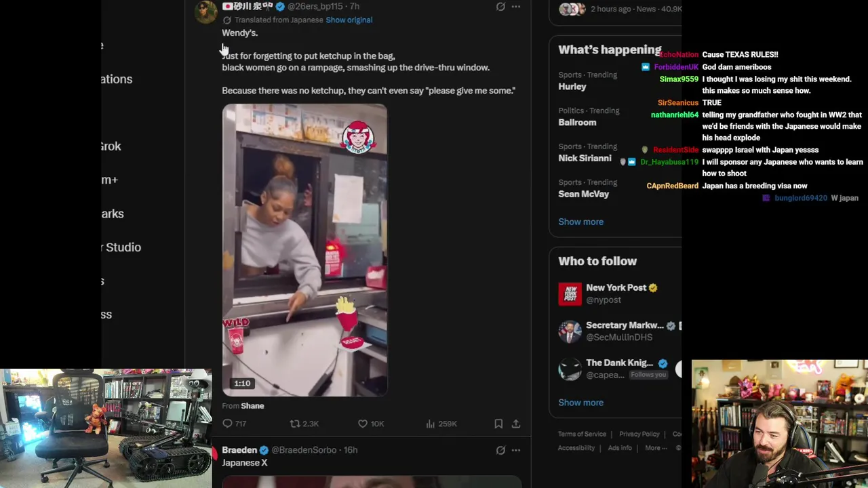The height and width of the screenshot is (488, 868).
Task: Open Terms of Service footer link
Action: coord(582,434)
